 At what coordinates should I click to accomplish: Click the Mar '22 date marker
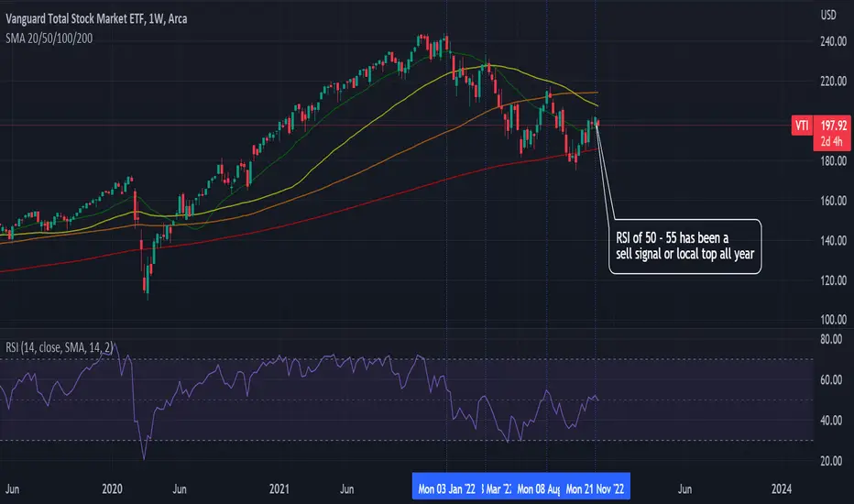click(496, 488)
